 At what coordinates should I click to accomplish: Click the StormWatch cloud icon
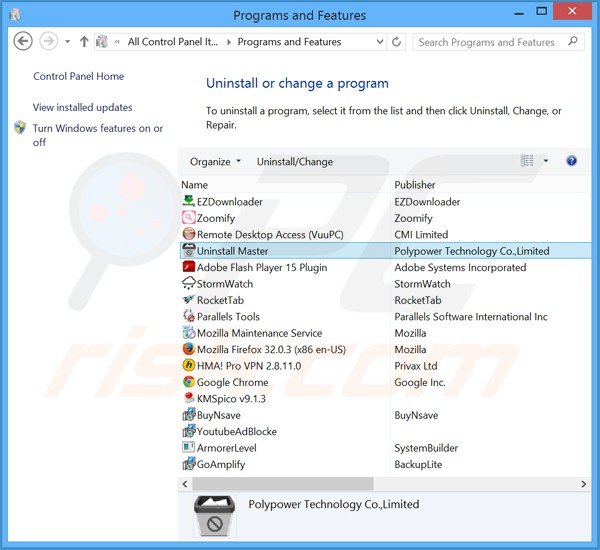point(188,283)
